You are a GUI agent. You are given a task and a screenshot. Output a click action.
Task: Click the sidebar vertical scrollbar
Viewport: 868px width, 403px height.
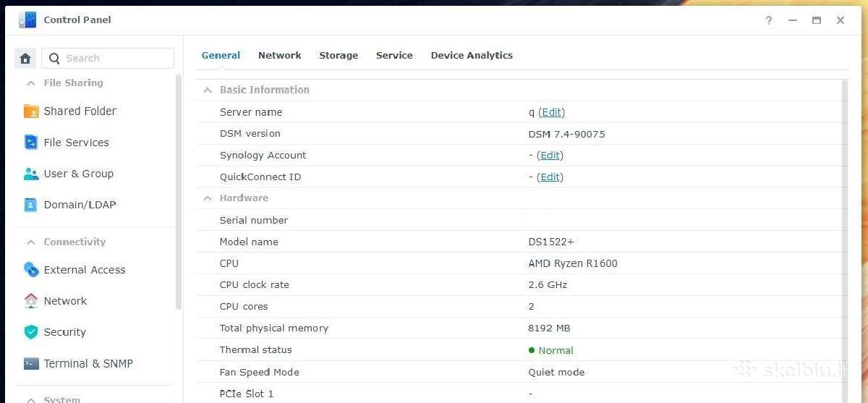[x=179, y=192]
